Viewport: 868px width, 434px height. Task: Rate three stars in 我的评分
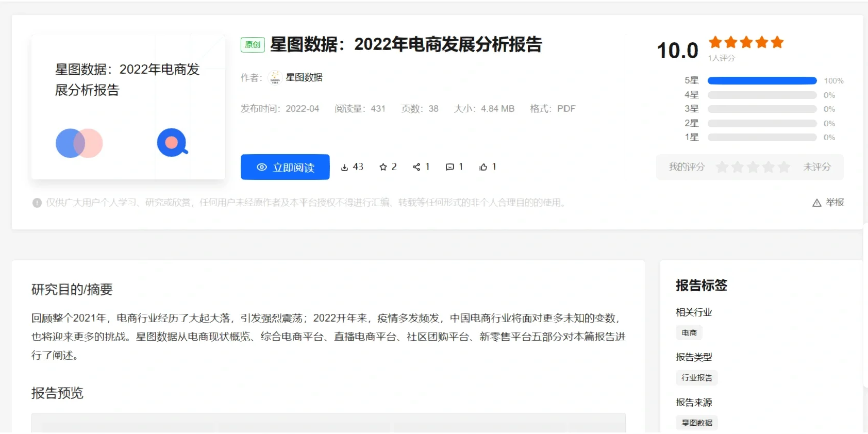pyautogui.click(x=753, y=167)
